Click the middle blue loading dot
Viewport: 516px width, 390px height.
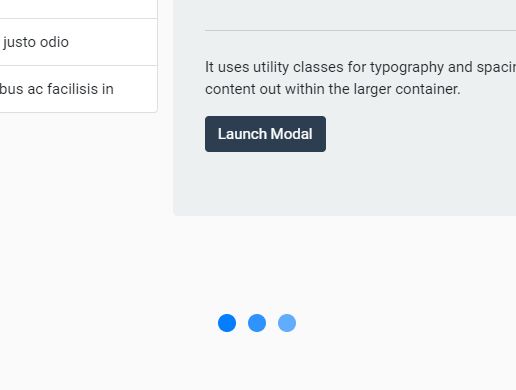257,323
